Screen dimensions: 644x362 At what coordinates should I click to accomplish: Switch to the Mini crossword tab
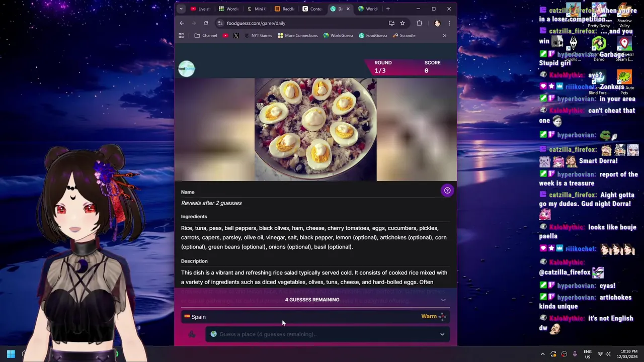pos(257,9)
